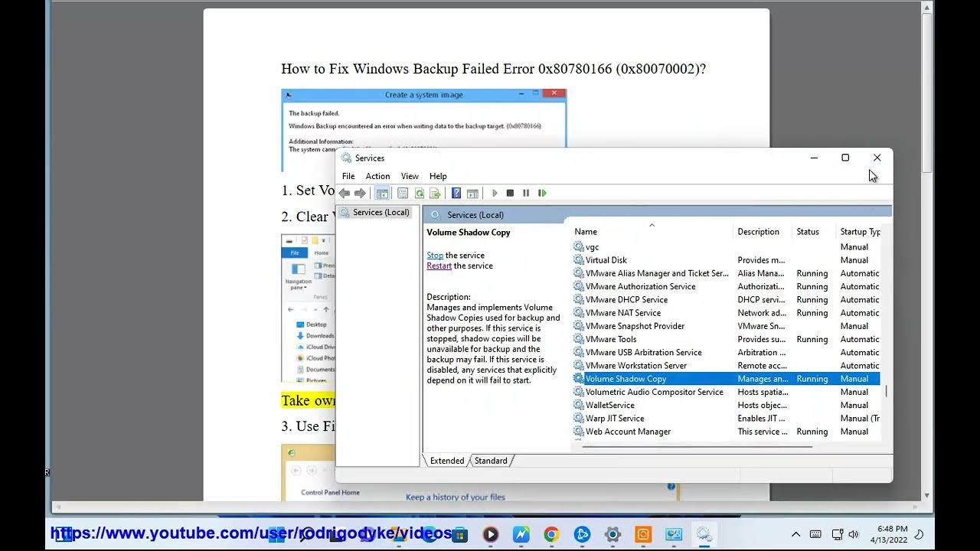Open the View menu in Services
This screenshot has width=980, height=551.
tap(410, 176)
